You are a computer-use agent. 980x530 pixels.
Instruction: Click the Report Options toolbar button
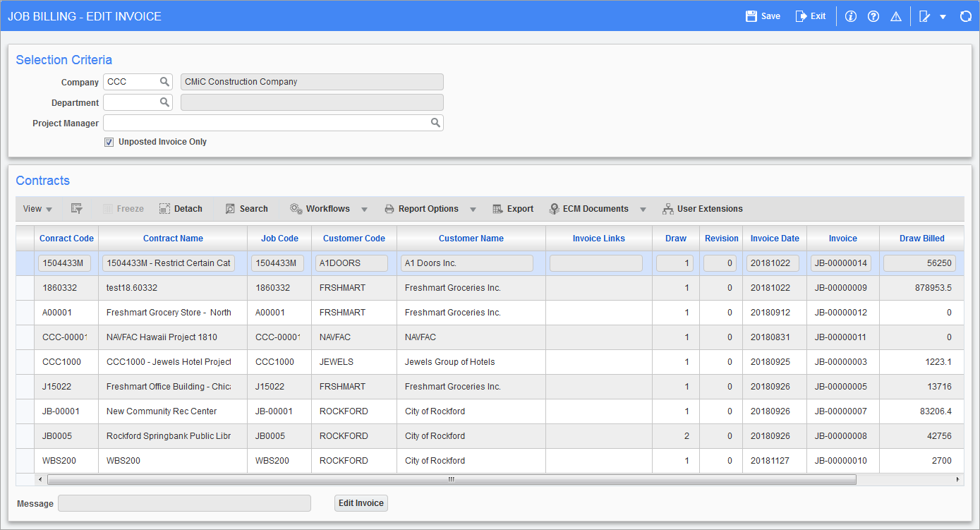click(421, 209)
